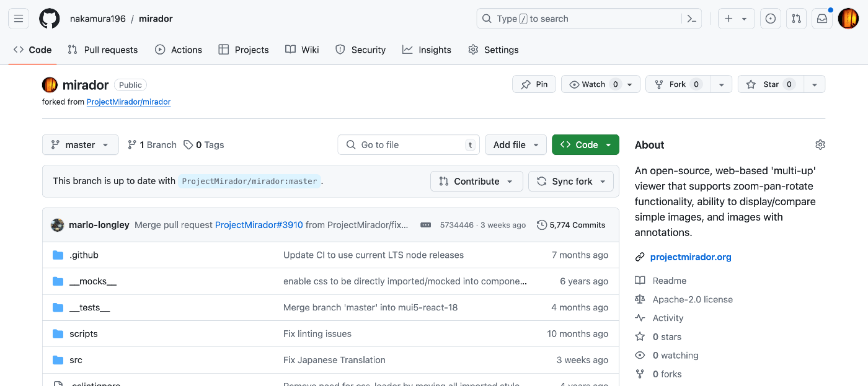Toggle Watch on this repository
Screen dimensions: 868x386
[x=593, y=84]
